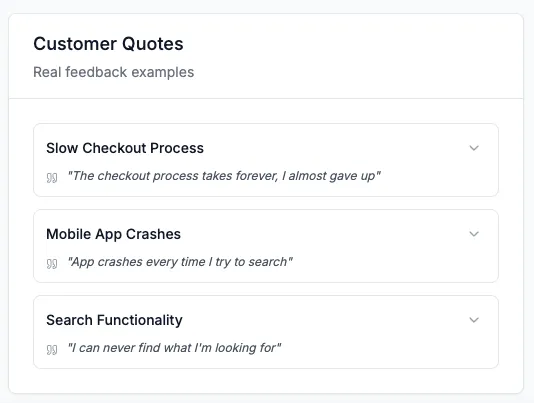534x403 pixels.
Task: Open the Slow Checkout Process title
Action: coord(125,148)
